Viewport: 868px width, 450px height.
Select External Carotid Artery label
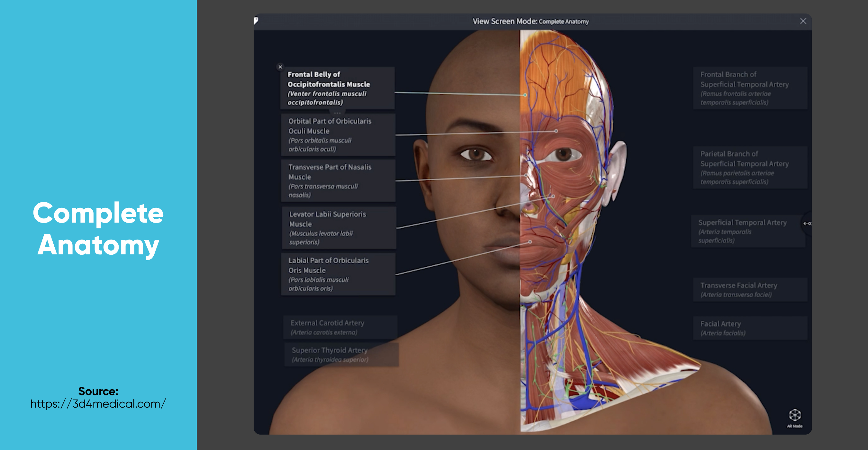pos(340,327)
